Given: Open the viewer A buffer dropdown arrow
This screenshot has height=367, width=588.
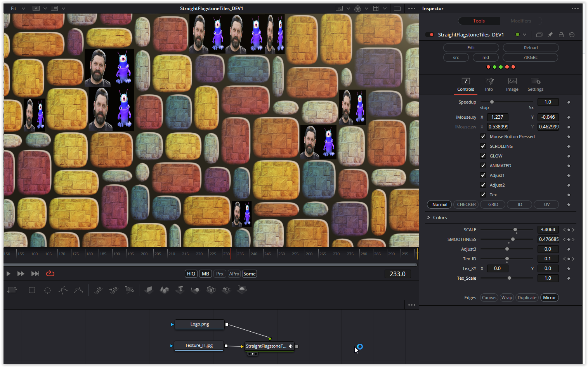Looking at the screenshot, I should (x=45, y=9).
